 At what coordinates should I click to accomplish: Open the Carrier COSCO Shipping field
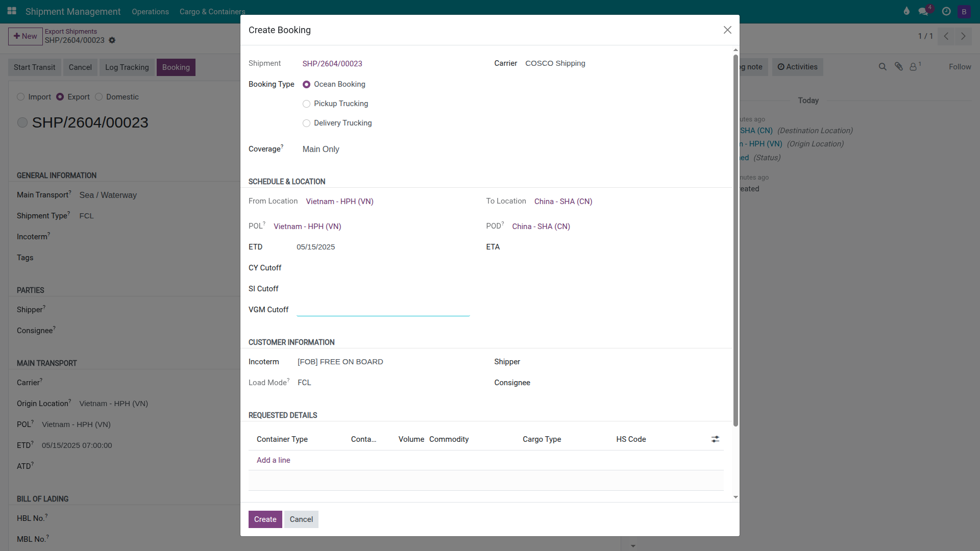(x=624, y=63)
